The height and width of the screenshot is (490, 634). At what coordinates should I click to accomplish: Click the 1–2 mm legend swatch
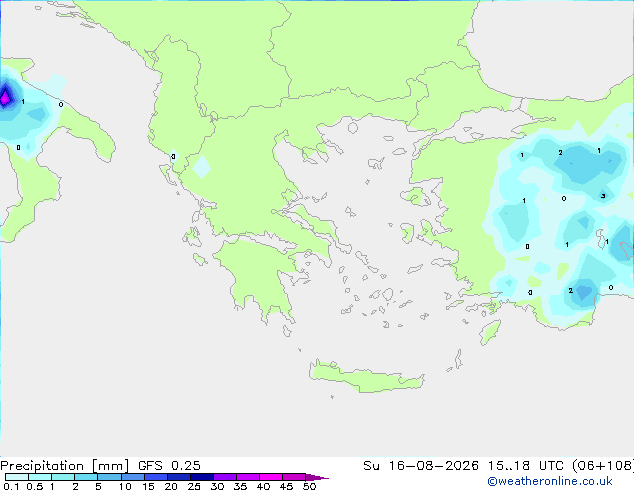[63, 477]
